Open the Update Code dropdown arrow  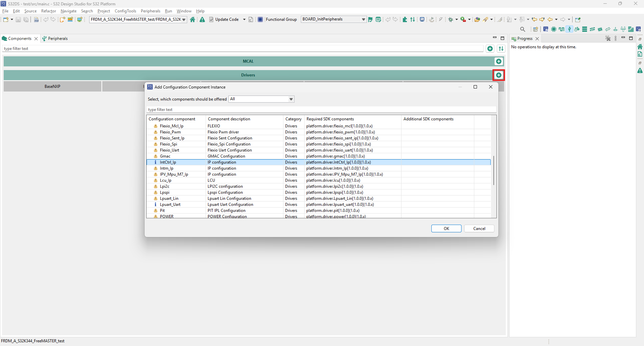tap(244, 19)
